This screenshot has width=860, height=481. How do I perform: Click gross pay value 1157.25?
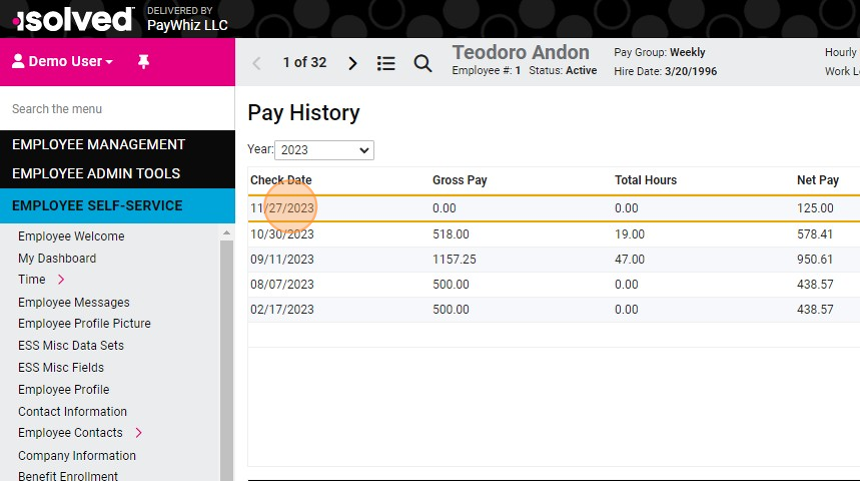(454, 259)
